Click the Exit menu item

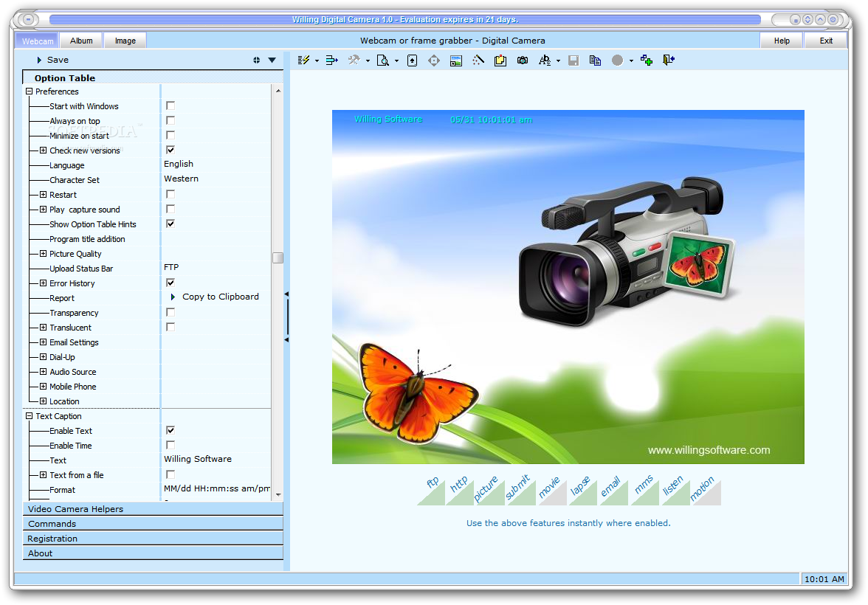[x=826, y=41]
